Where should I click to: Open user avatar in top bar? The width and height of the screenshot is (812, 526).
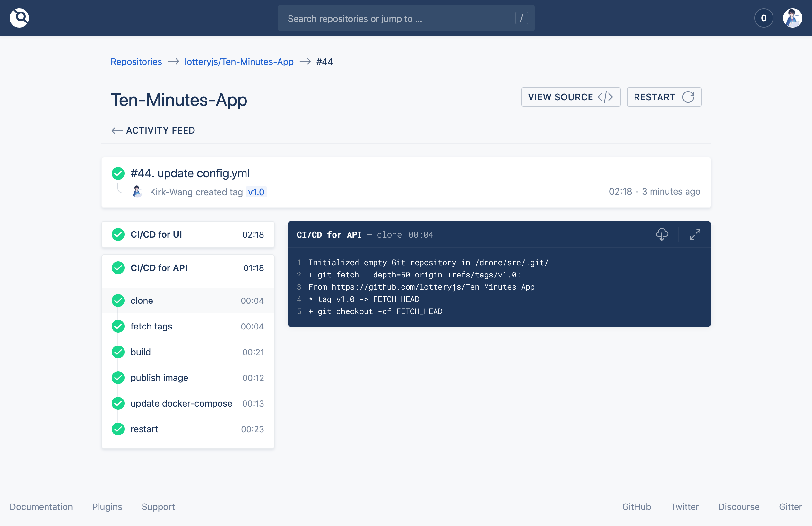pos(792,18)
